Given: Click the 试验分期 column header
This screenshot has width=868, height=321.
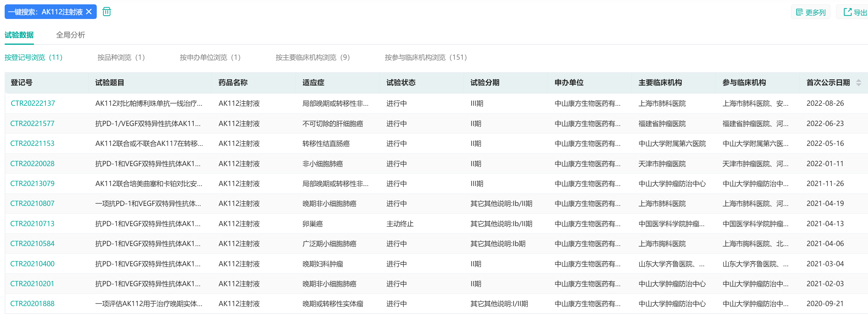Looking at the screenshot, I should point(485,82).
